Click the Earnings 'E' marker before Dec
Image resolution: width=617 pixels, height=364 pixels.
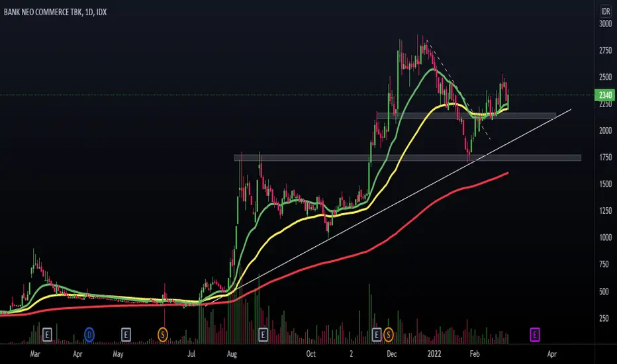point(377,335)
